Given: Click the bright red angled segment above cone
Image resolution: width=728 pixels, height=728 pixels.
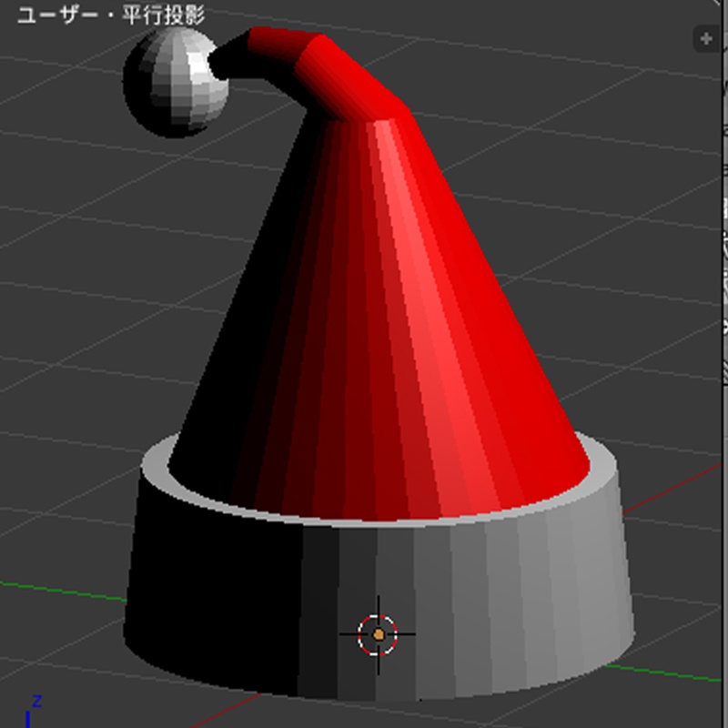Looking at the screenshot, I should [353, 79].
